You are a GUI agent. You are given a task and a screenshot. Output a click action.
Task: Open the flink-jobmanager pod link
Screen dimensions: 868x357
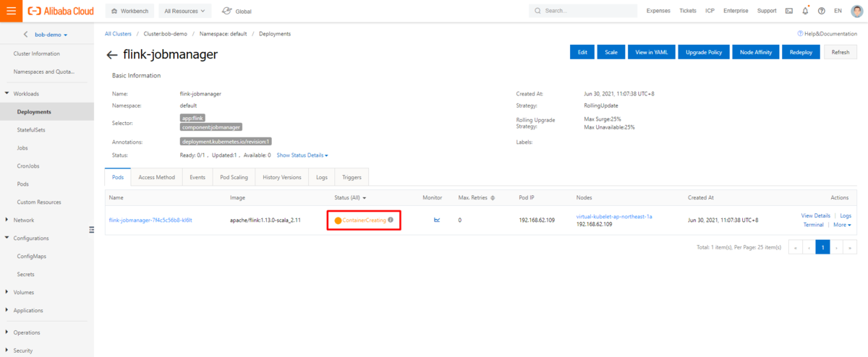150,220
